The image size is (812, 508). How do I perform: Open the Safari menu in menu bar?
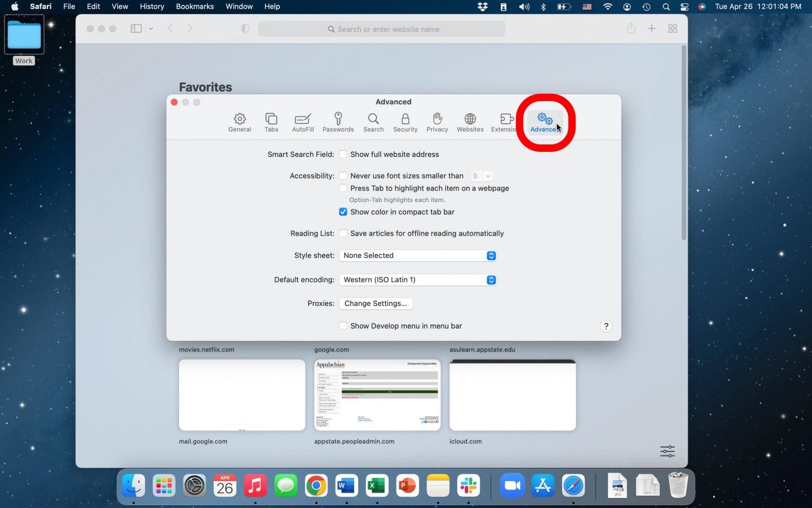41,7
